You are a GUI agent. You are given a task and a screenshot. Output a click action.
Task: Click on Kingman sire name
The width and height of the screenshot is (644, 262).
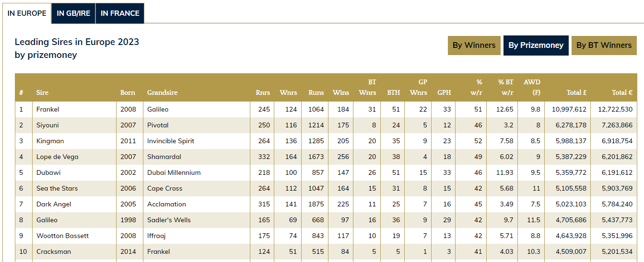coord(50,141)
